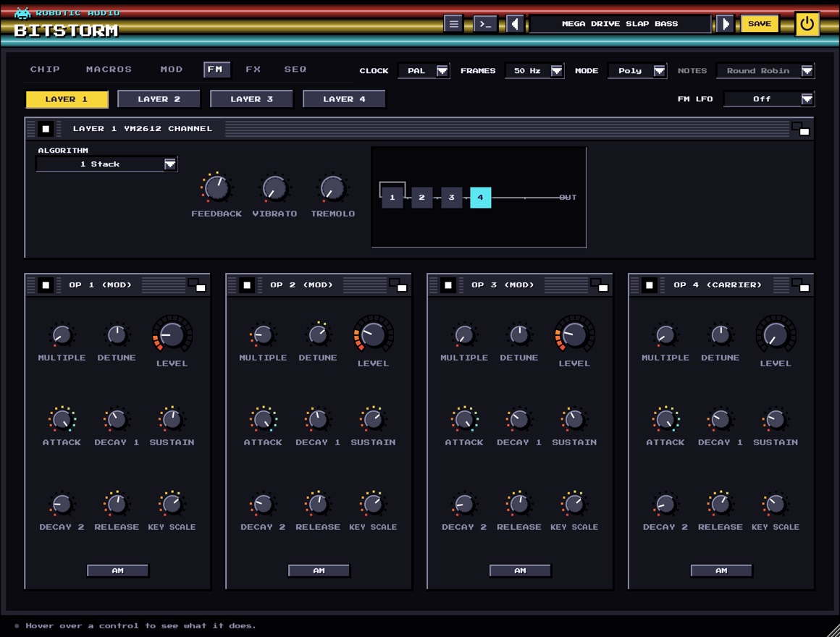Click the Vibrato knob
The height and width of the screenshot is (637, 840).
point(275,188)
